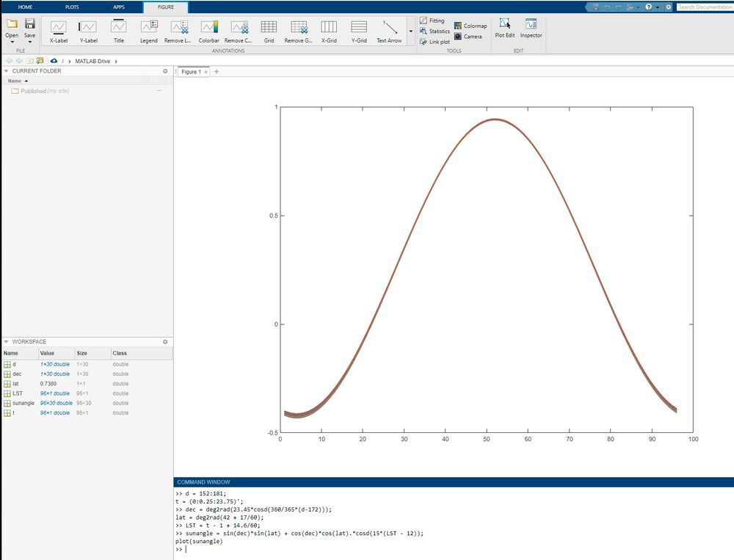Insert a Colorbar
Image resolution: width=734 pixels, height=560 pixels.
point(208,32)
